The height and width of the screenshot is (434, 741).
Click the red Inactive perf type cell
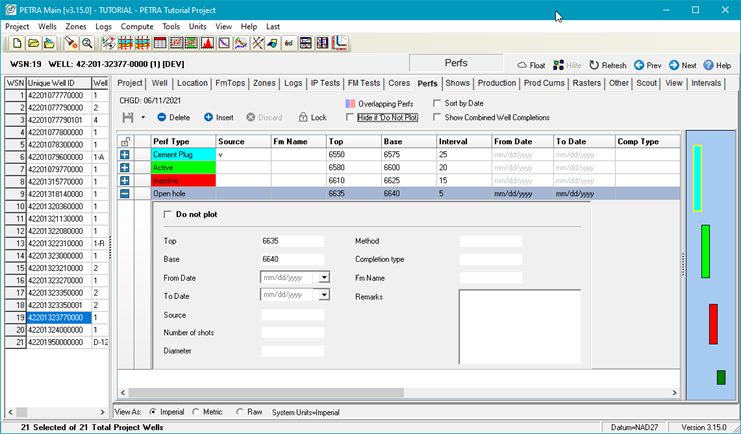coord(181,181)
